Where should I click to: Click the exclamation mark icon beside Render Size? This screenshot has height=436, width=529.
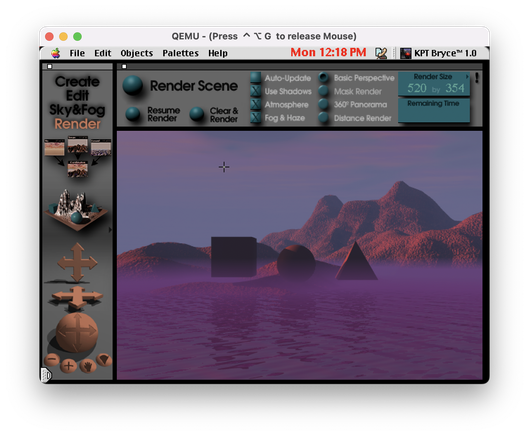click(x=477, y=78)
